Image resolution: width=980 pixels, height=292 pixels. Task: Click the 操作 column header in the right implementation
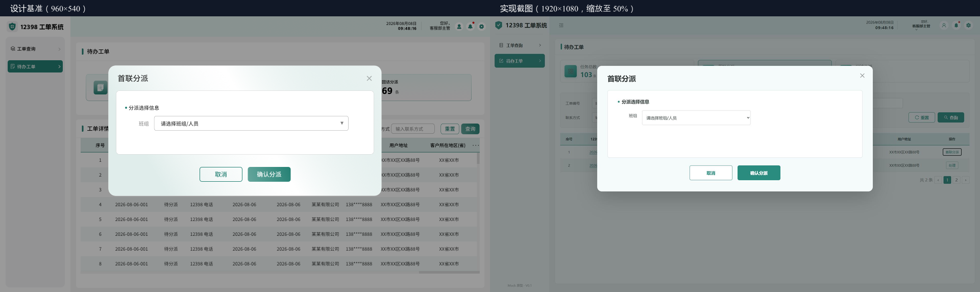click(952, 139)
